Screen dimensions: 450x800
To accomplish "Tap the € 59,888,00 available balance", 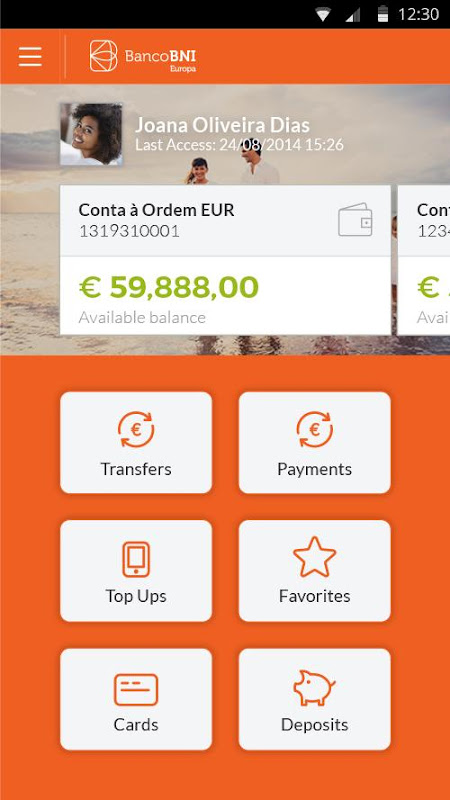I will click(x=169, y=287).
